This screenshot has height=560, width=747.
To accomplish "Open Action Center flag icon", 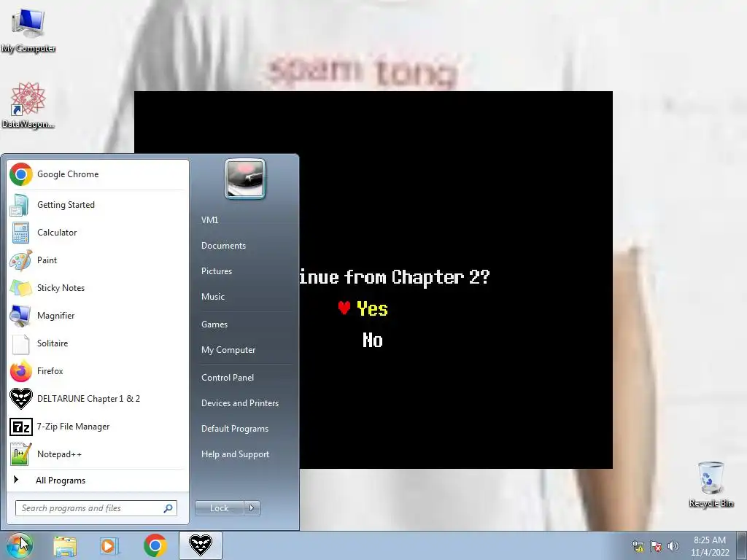I will pyautogui.click(x=656, y=546).
